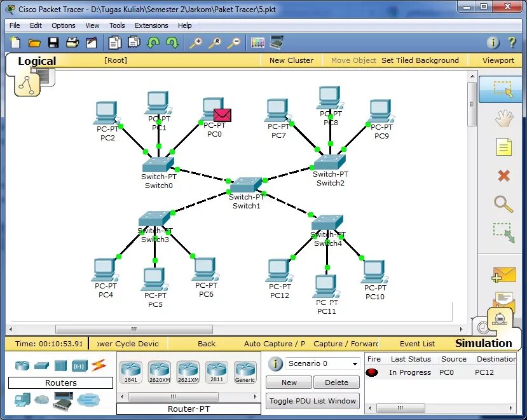527x420 pixels.
Task: Click the New scenario button
Action: coord(289,383)
